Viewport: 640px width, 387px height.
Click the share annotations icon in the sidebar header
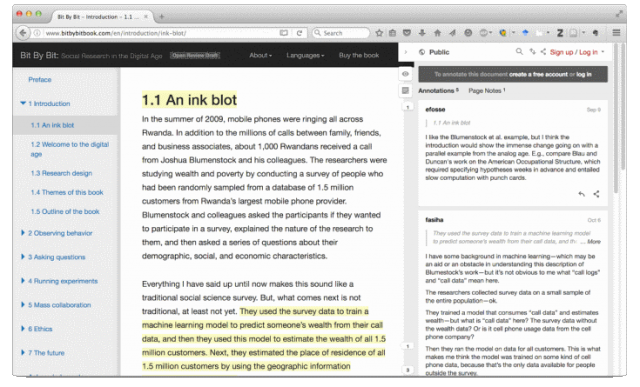[x=543, y=51]
